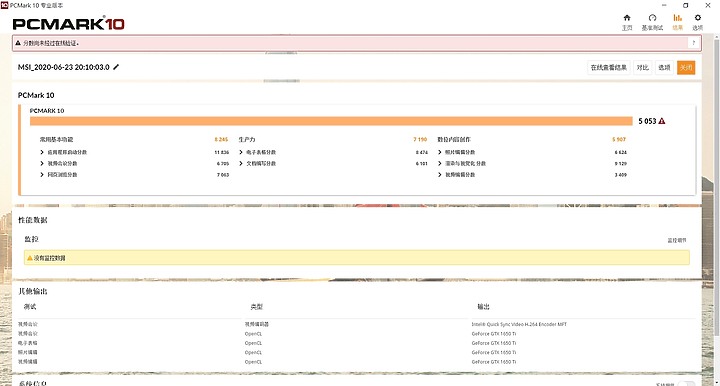Viewport: 720px width, 386px height.
Task: Click the score value 9 129
Action: 620,163
